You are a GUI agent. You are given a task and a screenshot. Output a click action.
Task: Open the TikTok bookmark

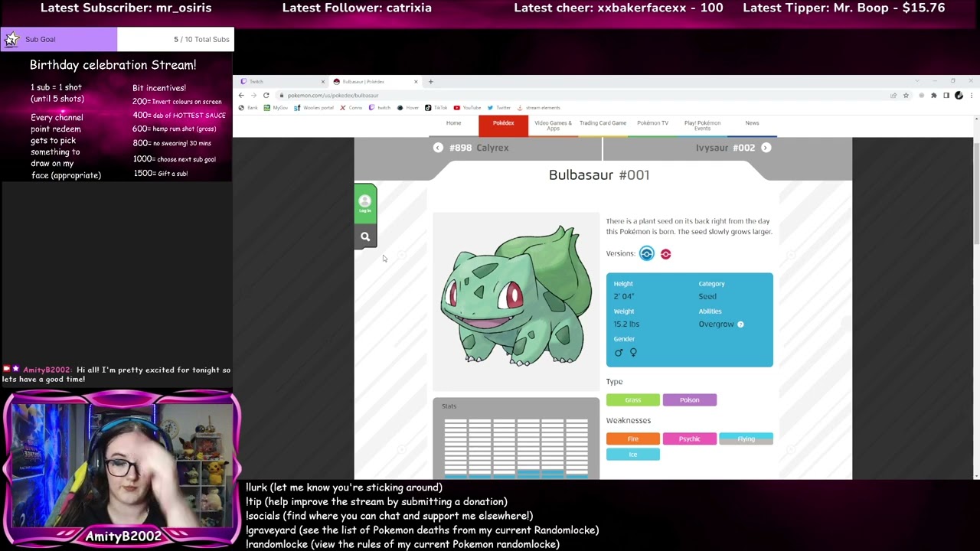[x=436, y=108]
